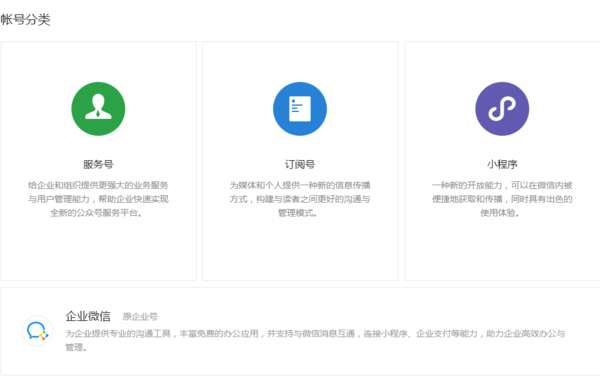Click the 服务号 description paragraph
The height and width of the screenshot is (376, 600).
coord(98,199)
